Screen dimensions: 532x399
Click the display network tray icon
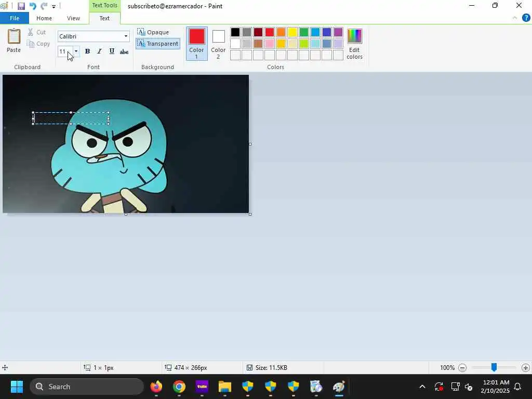pos(455,387)
